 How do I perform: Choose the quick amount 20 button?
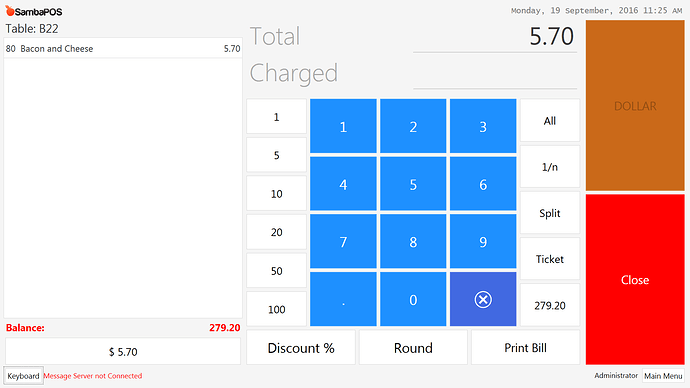276,232
